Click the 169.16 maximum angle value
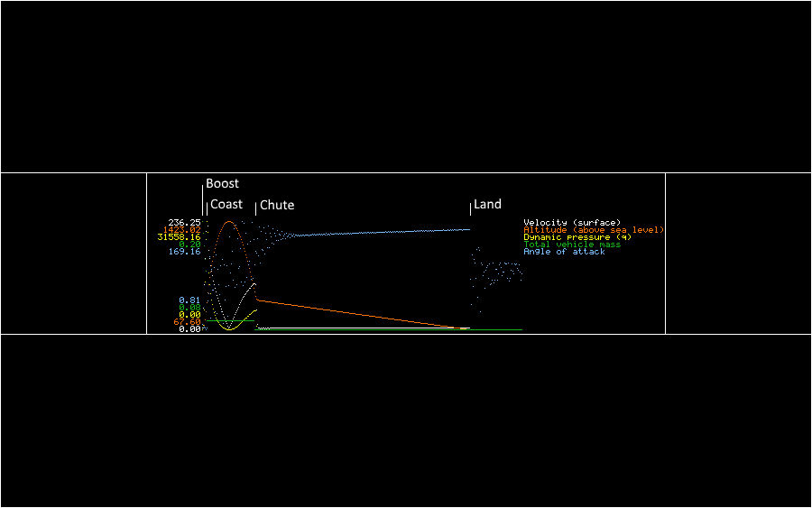This screenshot has height=508, width=812. point(184,252)
